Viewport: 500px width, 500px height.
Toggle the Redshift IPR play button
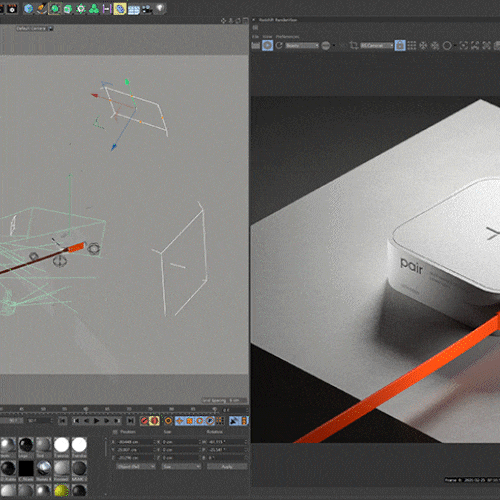tap(267, 45)
